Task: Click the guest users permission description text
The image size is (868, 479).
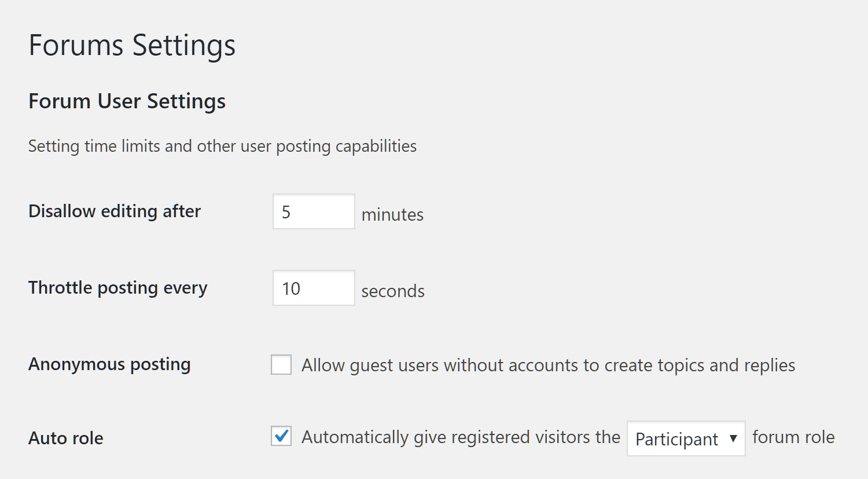Action: point(549,365)
